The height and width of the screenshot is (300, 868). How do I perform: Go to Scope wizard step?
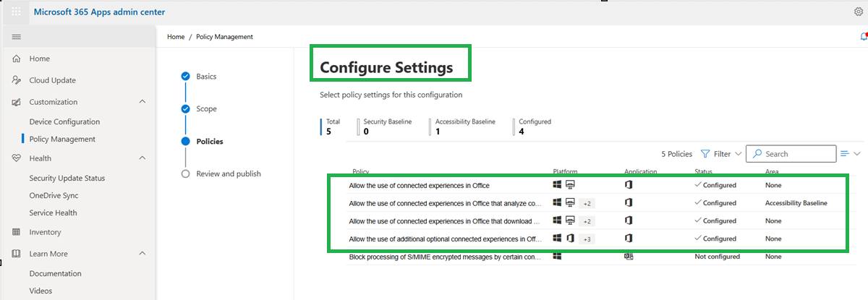(x=206, y=108)
